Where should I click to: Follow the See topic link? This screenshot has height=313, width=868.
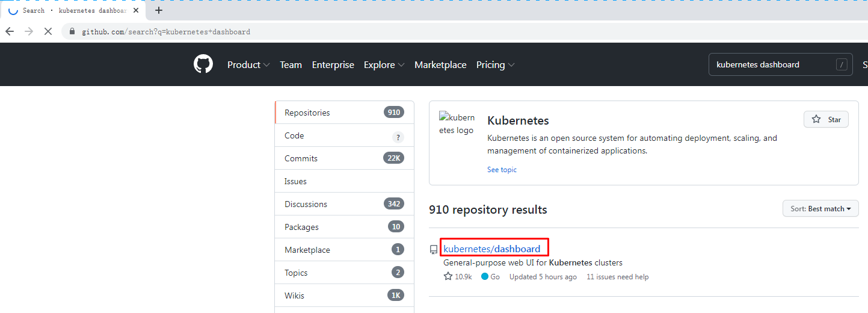point(502,170)
